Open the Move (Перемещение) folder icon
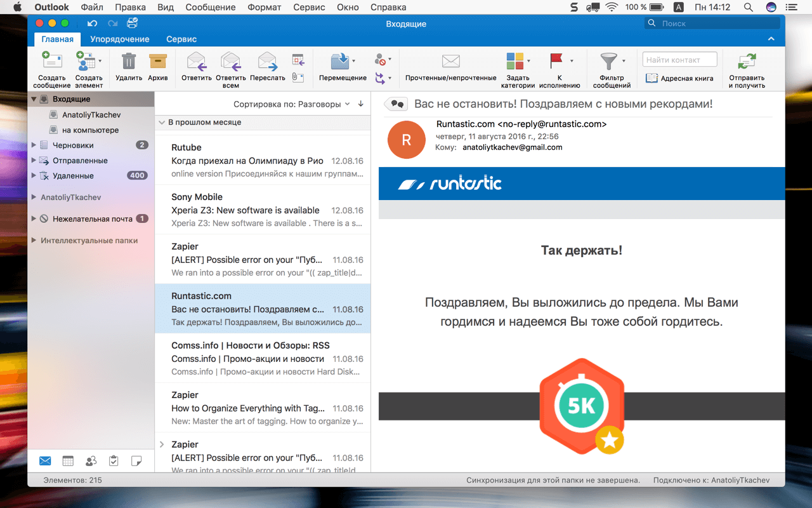 coord(339,61)
